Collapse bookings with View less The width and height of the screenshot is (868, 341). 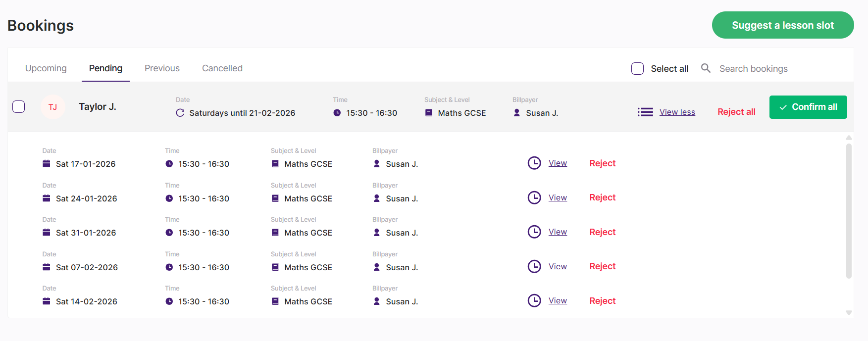point(677,112)
